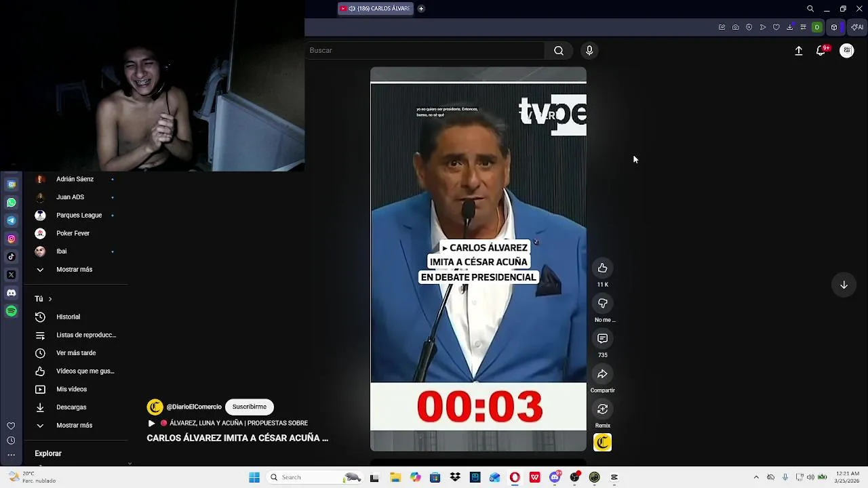Open Microsoft Store from the taskbar

(x=435, y=478)
